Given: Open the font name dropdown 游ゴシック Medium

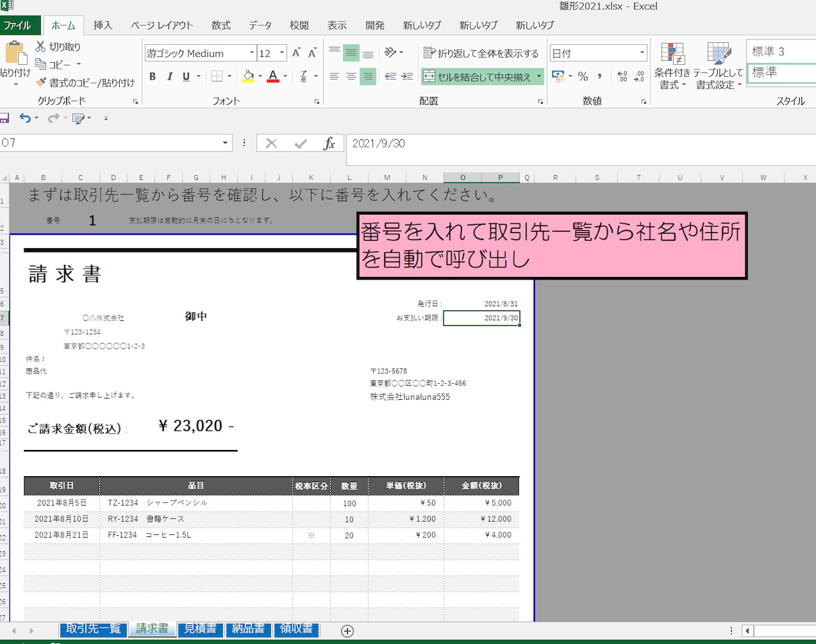Looking at the screenshot, I should coord(252,53).
